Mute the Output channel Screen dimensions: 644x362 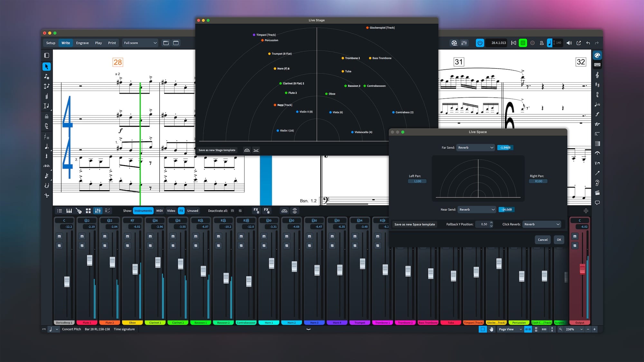tap(575, 236)
